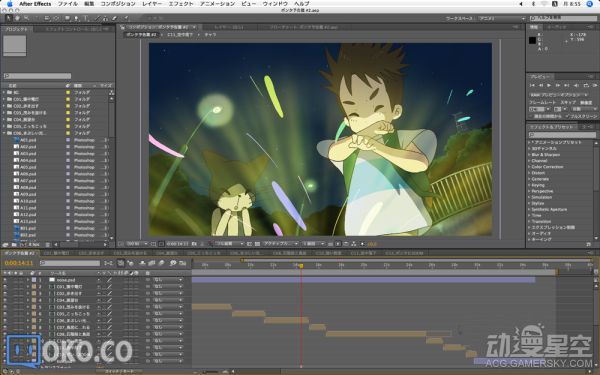Select the Hand tool
The width and height of the screenshot is (600, 375).
[x=17, y=18]
